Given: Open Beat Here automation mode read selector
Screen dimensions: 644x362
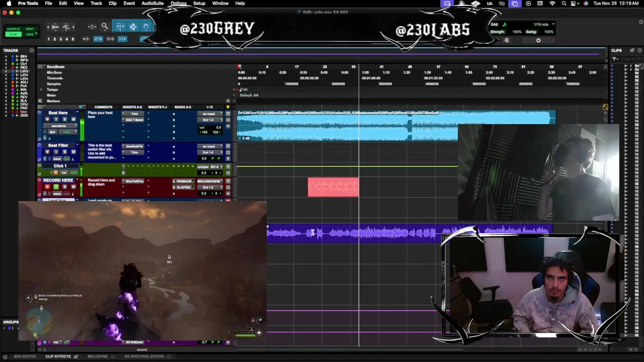Looking at the screenshot, I should click(68, 132).
